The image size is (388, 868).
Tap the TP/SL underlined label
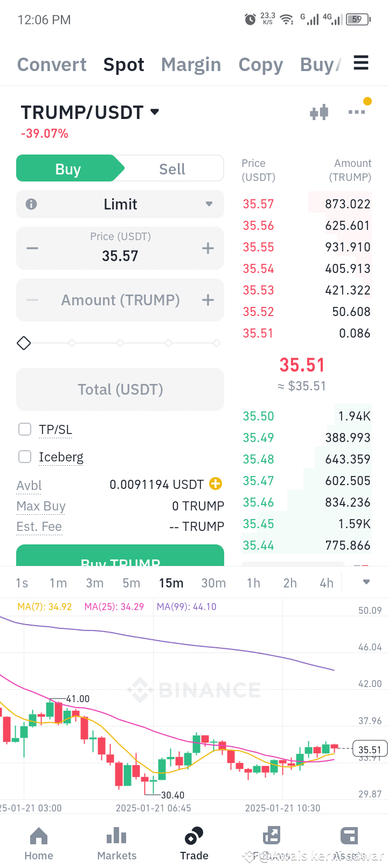pos(56,430)
